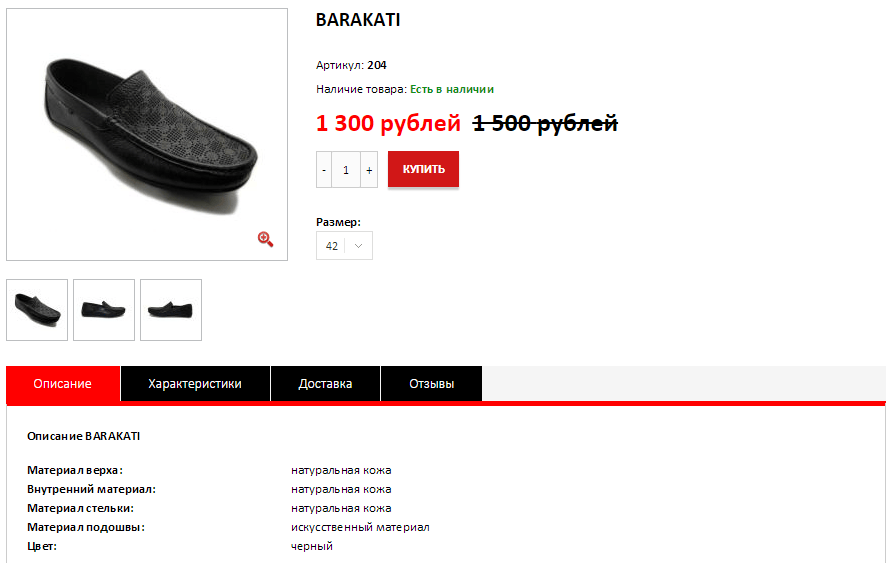Increase quantity with the plus button
Viewport: 890px width, 563px height.
369,170
